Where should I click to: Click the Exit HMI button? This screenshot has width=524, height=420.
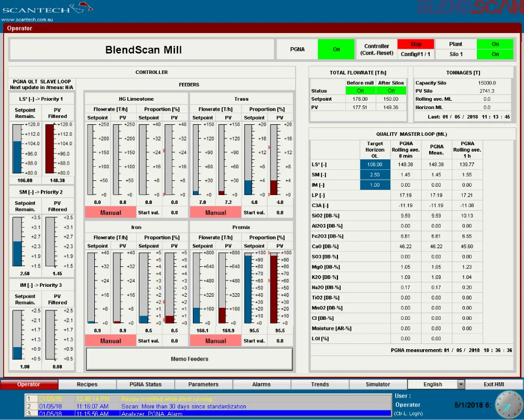pos(494,384)
